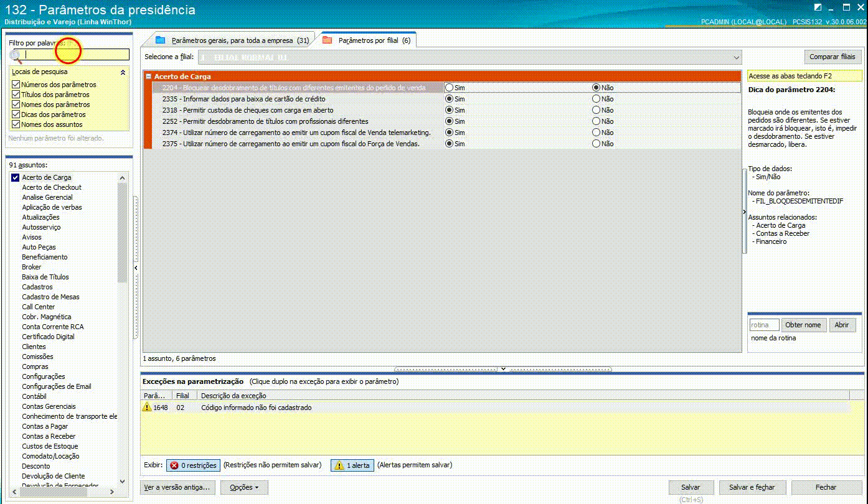
Task: Toggle the 0 restrições filter button
Action: click(x=193, y=465)
